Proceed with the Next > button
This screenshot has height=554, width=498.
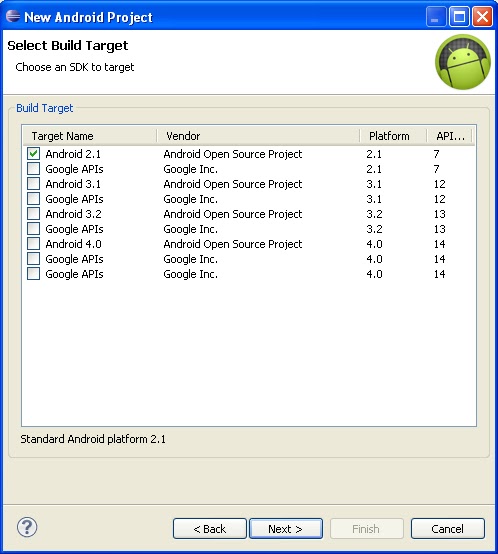pyautogui.click(x=286, y=529)
